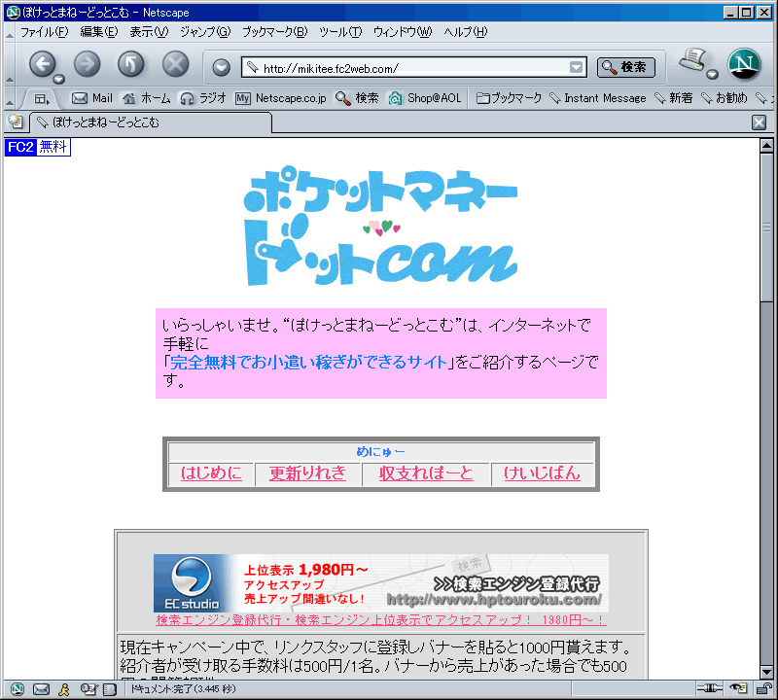This screenshot has width=778, height=700.
Task: Open the お勧め bookmark on the personal toolbar
Action: tap(724, 98)
